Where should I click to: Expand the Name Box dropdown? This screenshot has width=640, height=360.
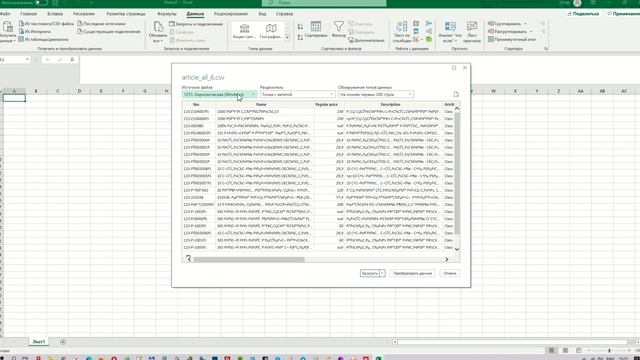[x=27, y=60]
